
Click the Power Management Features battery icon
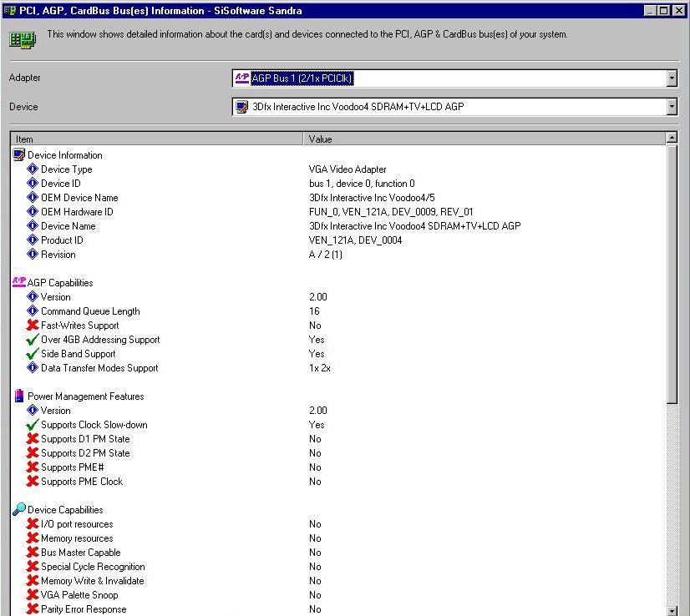(19, 396)
